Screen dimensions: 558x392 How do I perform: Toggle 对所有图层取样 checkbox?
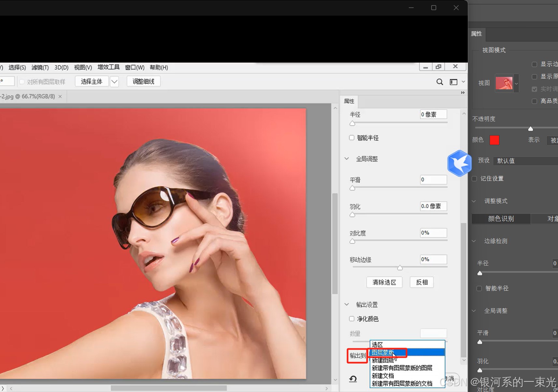(x=22, y=81)
